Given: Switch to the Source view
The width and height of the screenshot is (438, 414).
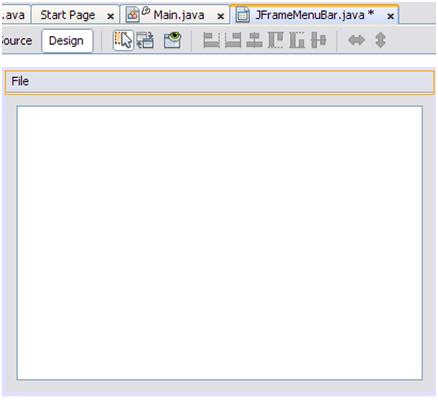Looking at the screenshot, I should [16, 41].
